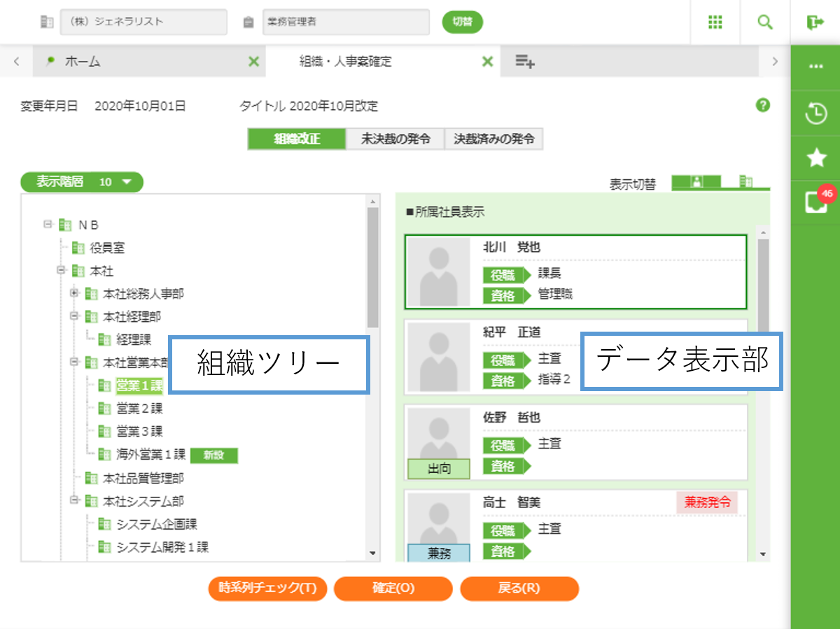Image resolution: width=840 pixels, height=629 pixels.
Task: Open the 表示階層 level dropdown
Action: click(82, 182)
